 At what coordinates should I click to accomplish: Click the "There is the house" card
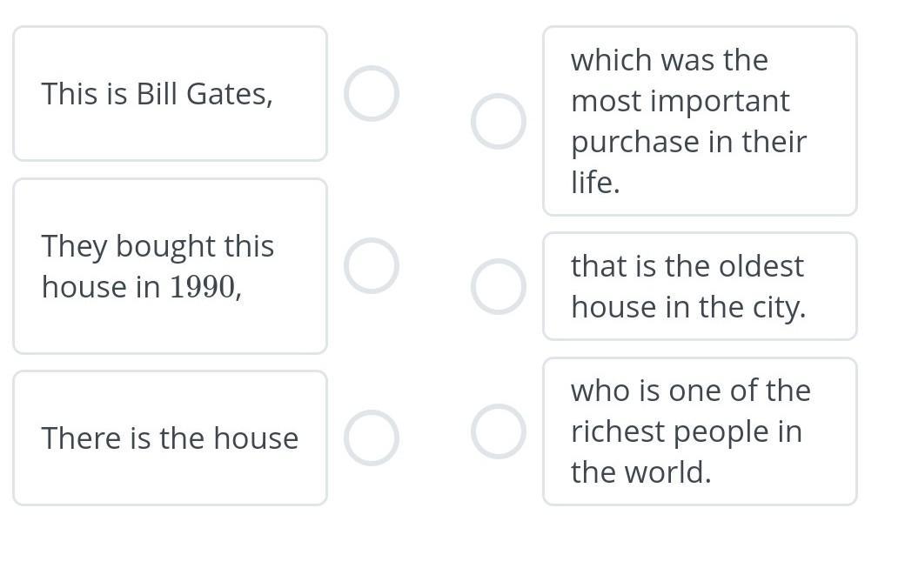(170, 438)
